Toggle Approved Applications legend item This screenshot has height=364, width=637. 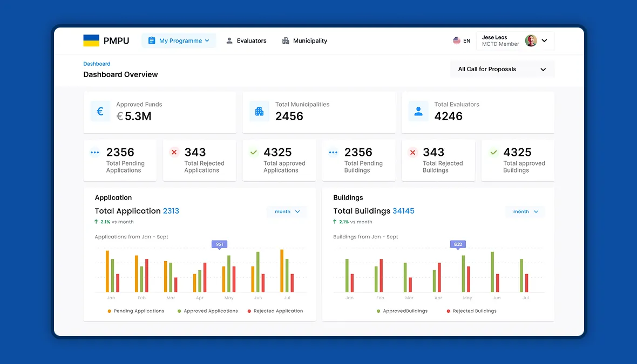208,311
